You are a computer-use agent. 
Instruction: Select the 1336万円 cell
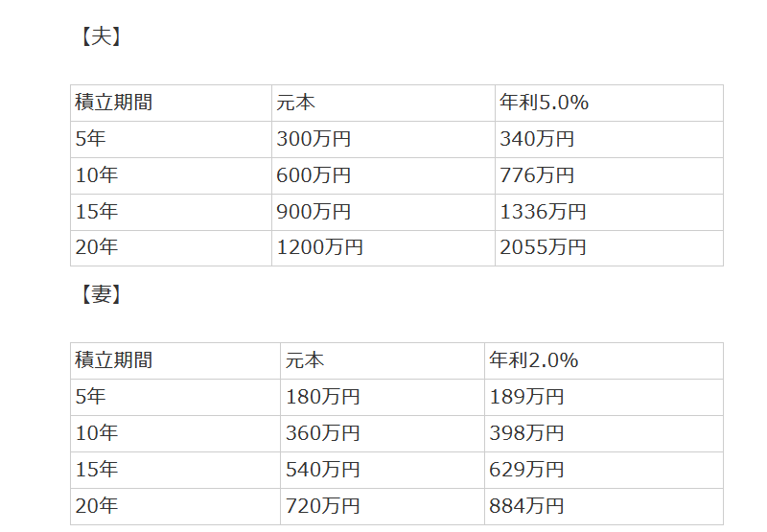[x=543, y=212]
